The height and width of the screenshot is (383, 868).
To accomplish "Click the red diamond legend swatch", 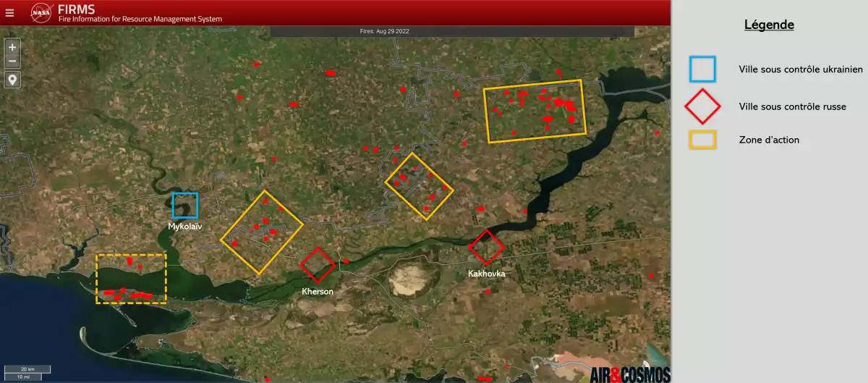I will coord(702,106).
